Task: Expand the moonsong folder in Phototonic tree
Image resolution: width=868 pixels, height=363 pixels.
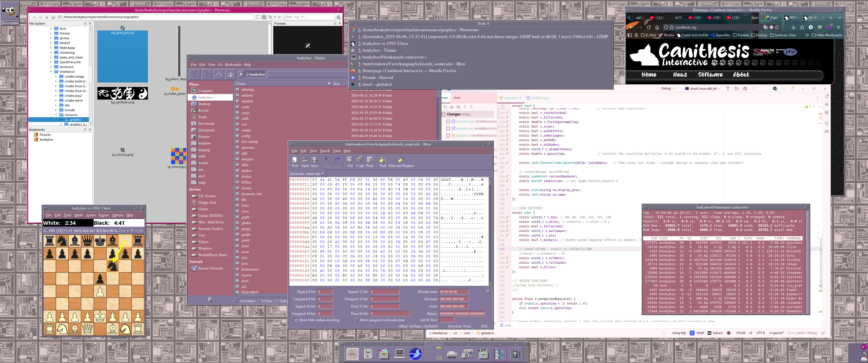Action: coord(51,52)
